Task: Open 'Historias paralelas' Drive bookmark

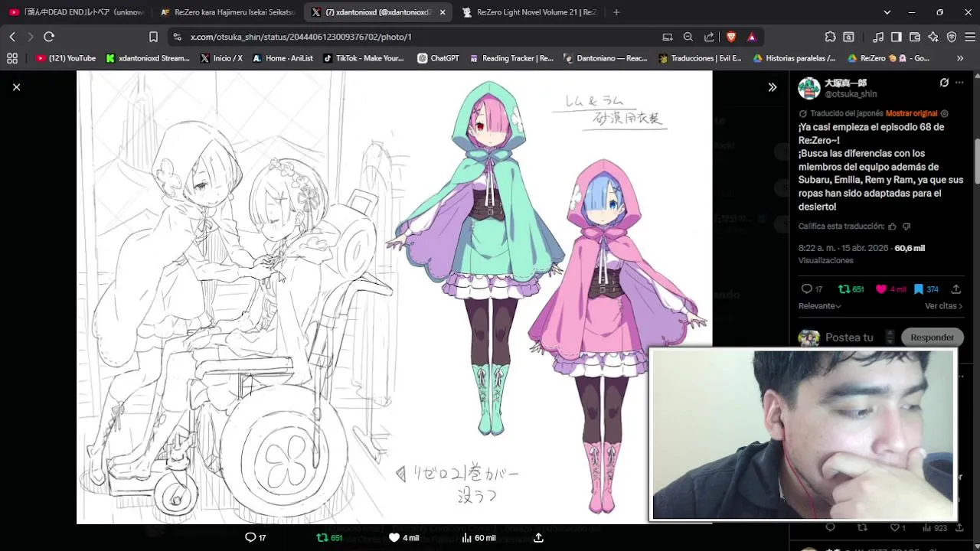Action: click(x=794, y=58)
